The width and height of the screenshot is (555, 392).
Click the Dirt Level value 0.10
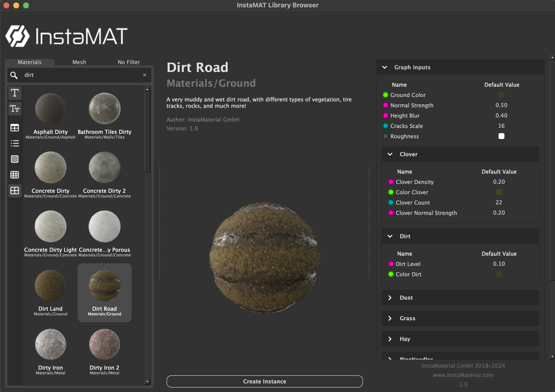tap(499, 264)
